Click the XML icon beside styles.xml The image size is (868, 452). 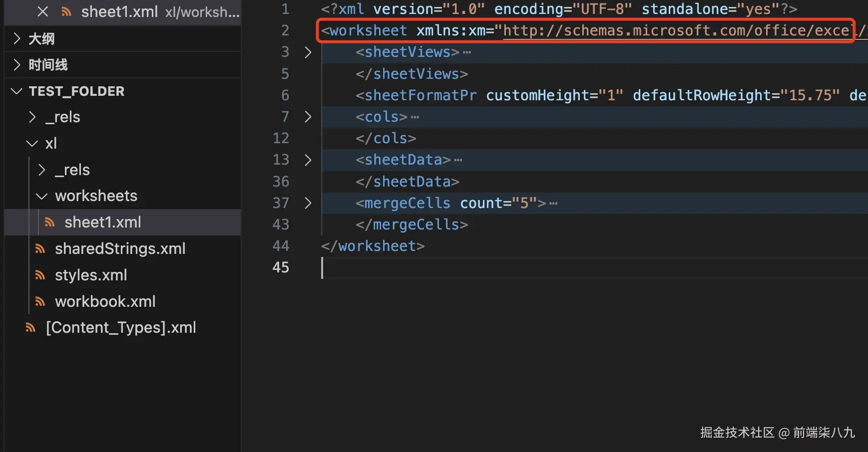[x=40, y=275]
